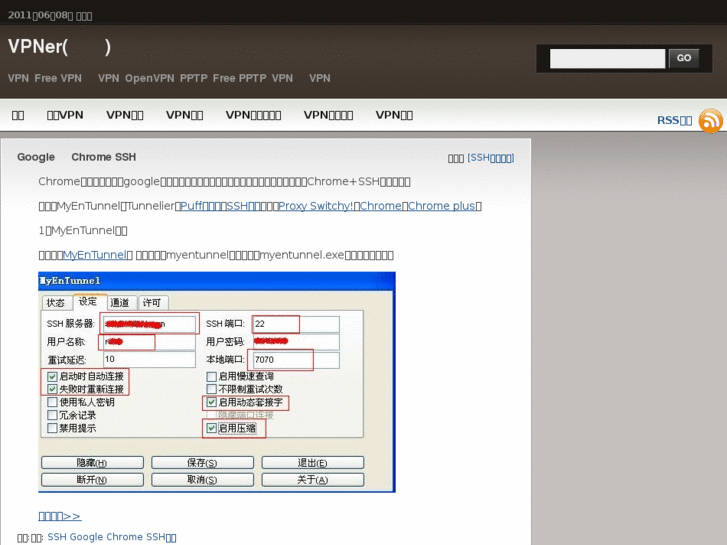Click the 本地端口 field showing 7070

pos(296,360)
